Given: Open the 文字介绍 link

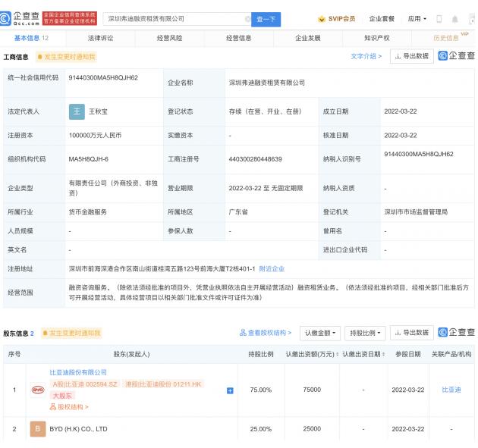Looking at the screenshot, I should (x=366, y=56).
